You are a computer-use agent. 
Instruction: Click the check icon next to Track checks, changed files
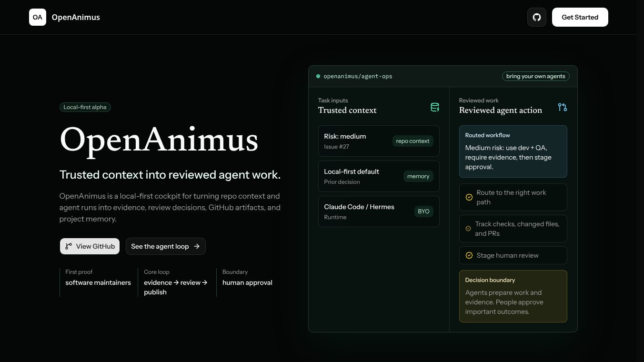pyautogui.click(x=468, y=229)
